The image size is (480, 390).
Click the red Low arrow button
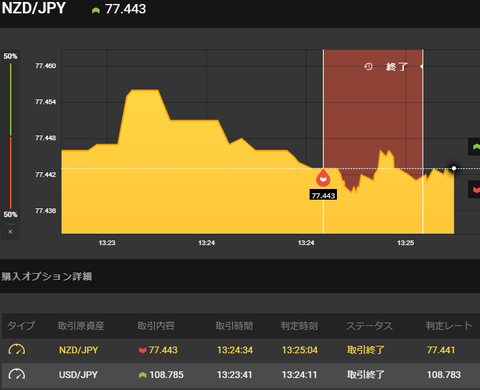coord(474,189)
